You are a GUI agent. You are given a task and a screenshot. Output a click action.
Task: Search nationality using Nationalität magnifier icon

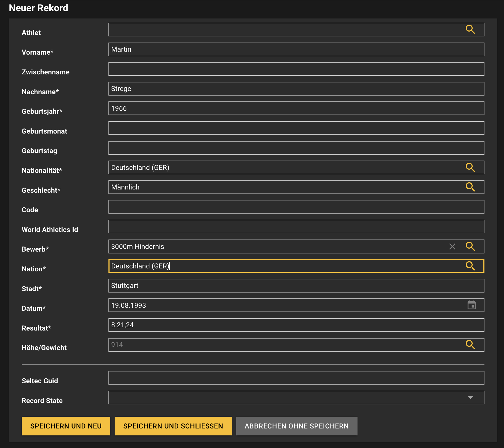(470, 168)
